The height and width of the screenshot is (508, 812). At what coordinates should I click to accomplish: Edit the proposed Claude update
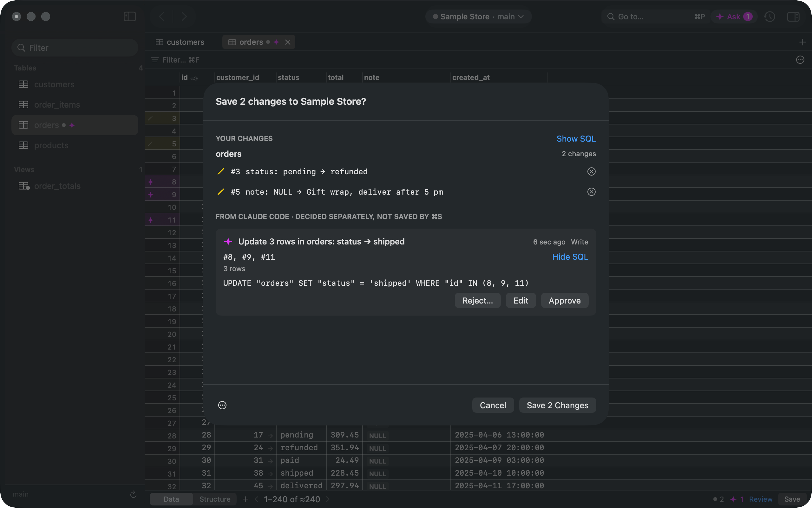tap(521, 300)
